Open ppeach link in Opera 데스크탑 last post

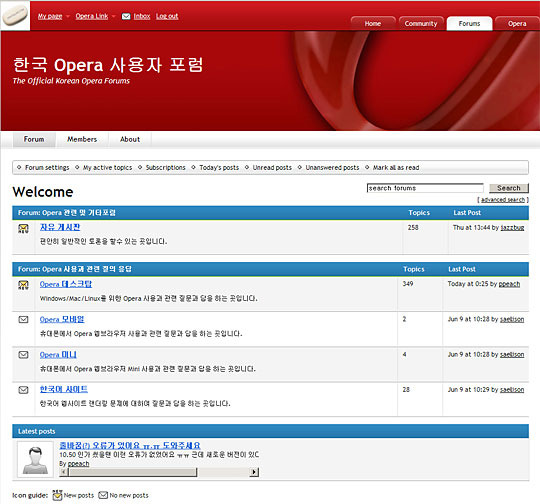pyautogui.click(x=509, y=284)
